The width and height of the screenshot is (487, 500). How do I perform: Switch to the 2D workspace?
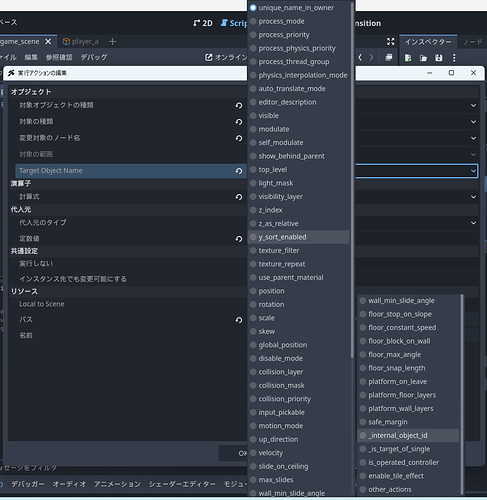[203, 23]
